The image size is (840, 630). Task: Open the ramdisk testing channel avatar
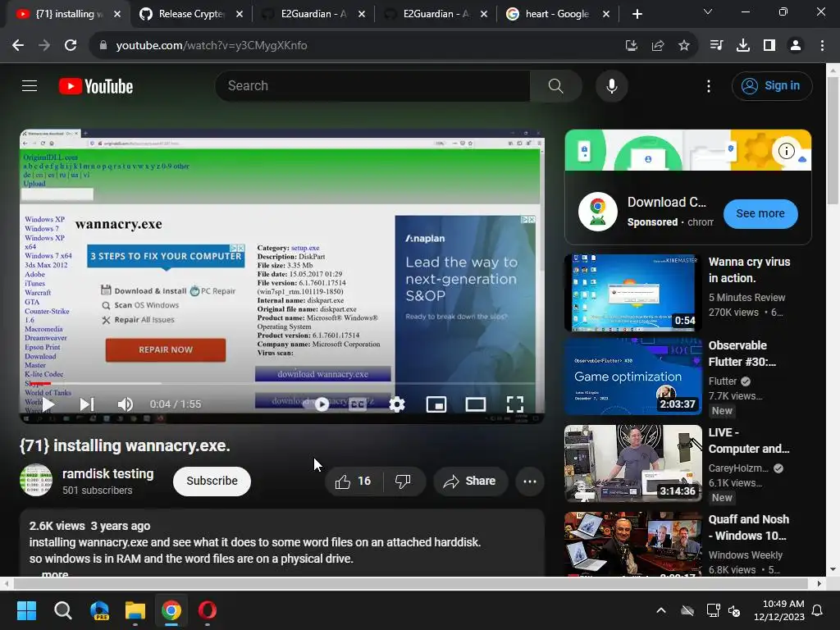click(x=36, y=480)
